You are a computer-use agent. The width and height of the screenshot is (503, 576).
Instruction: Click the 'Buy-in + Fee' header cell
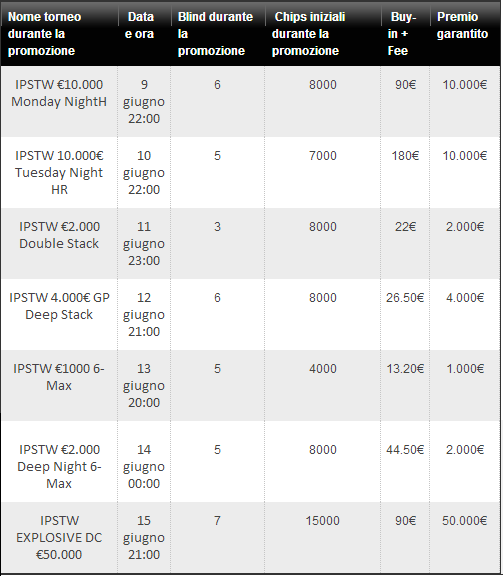tap(401, 34)
